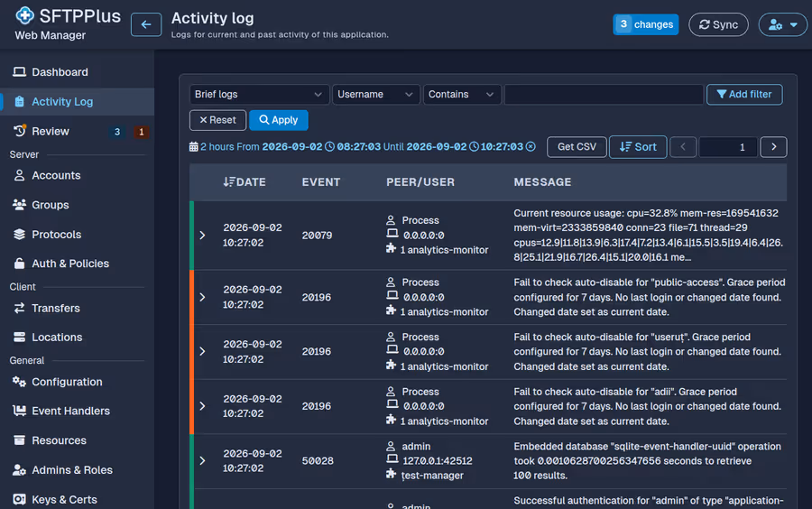The height and width of the screenshot is (509, 812).
Task: Open the Accounts section
Action: click(78, 176)
